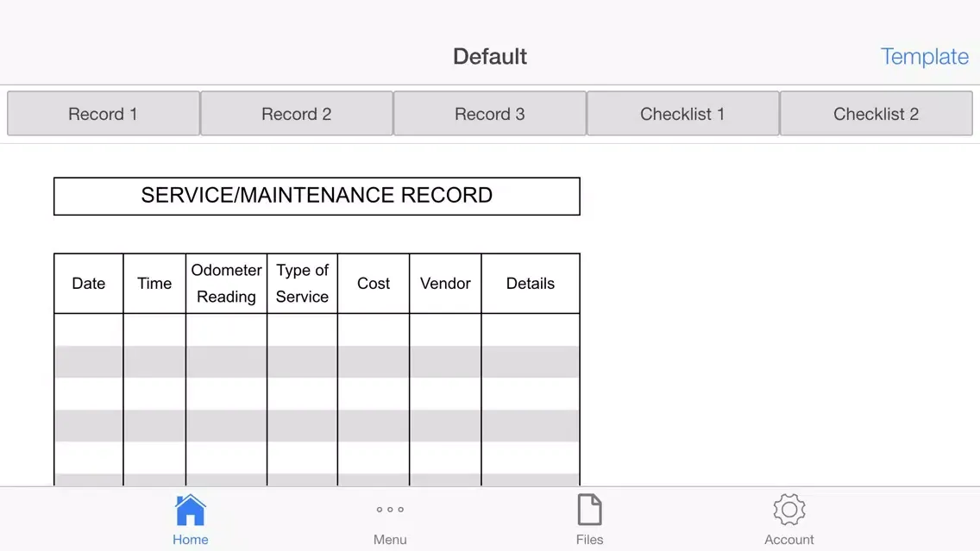Click the Type of Service column header

303,284
